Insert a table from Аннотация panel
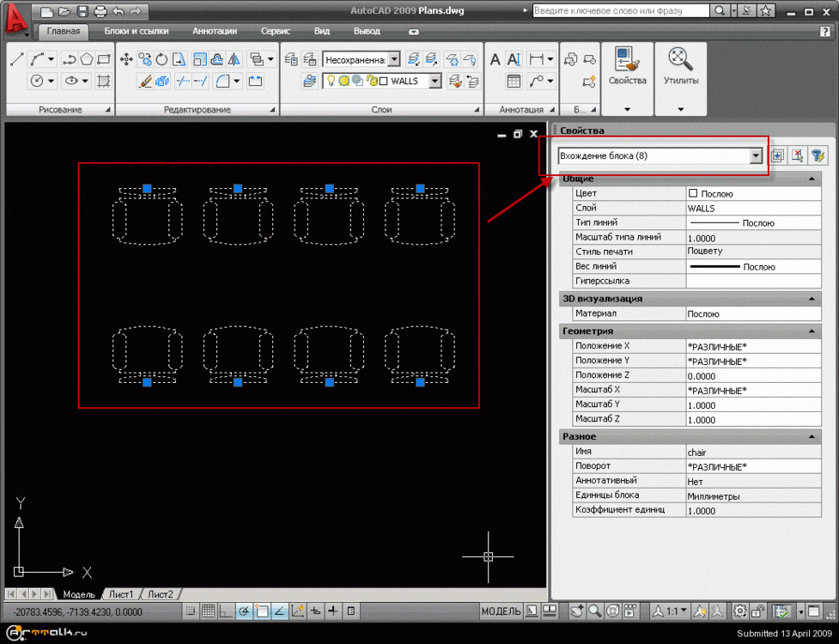The width and height of the screenshot is (839, 644). click(514, 82)
